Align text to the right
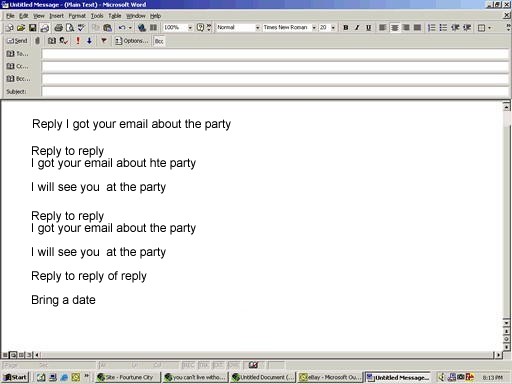Viewport: 512px width, 384px height. (406, 28)
